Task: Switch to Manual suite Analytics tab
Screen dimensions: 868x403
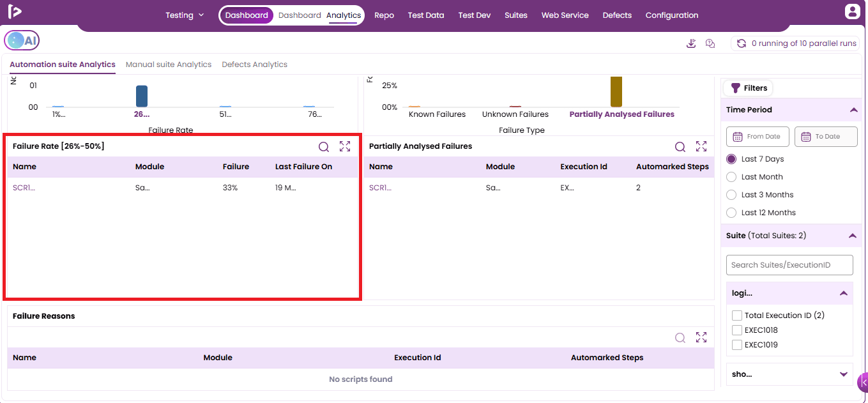Action: 169,65
